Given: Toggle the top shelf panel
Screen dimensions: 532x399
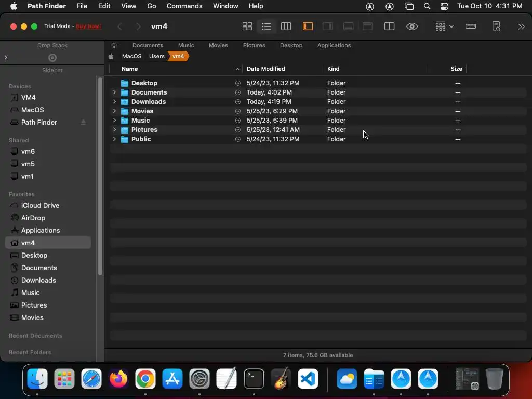Looking at the screenshot, I should pyautogui.click(x=368, y=26).
